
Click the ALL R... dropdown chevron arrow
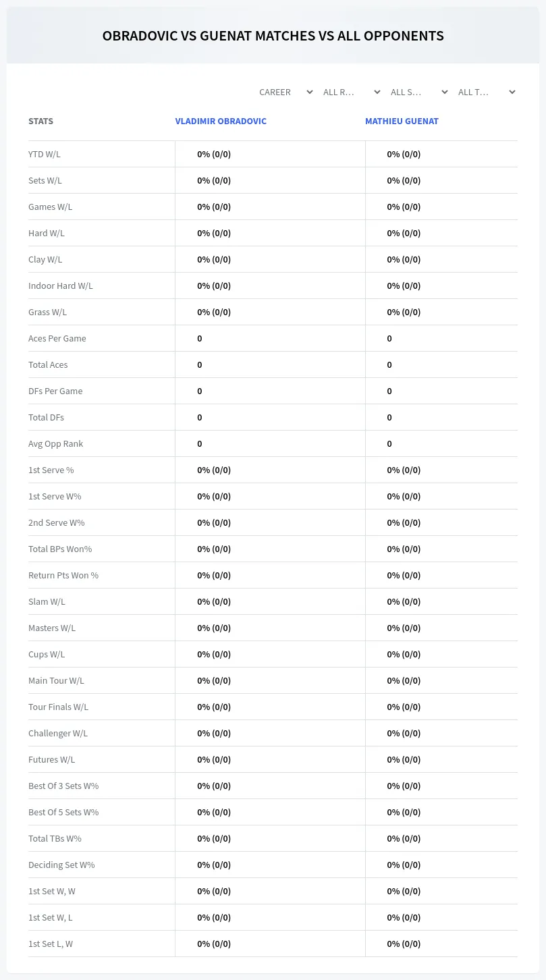click(x=377, y=92)
